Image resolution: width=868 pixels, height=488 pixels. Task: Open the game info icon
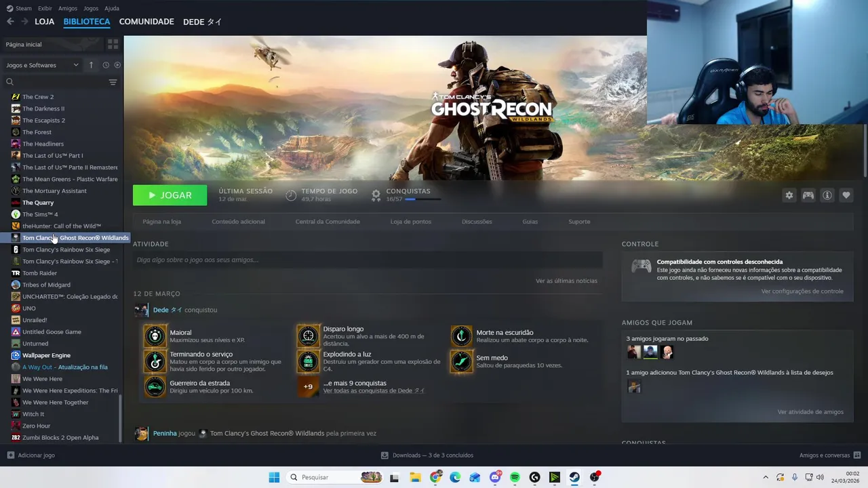coord(827,195)
